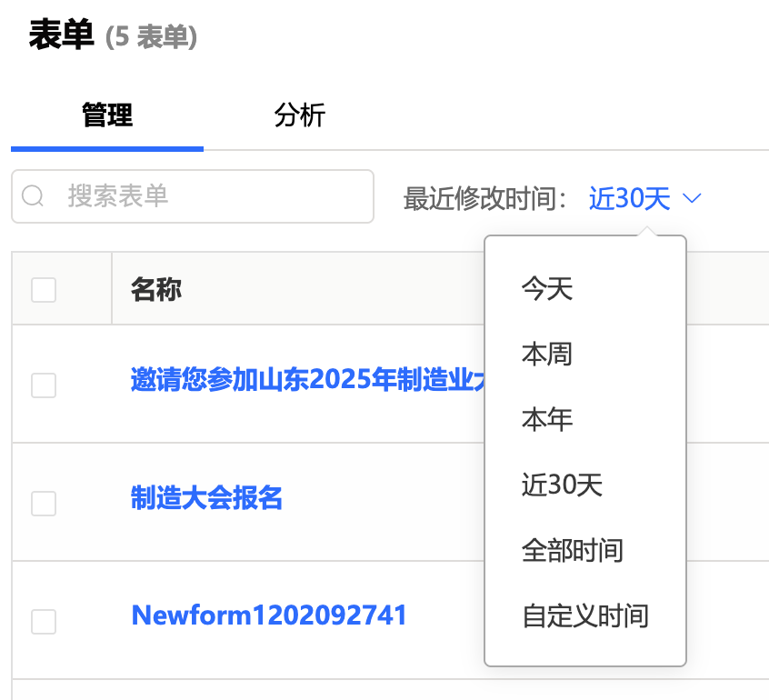Check the box for 邀请您参加山东2025年制造业 form
769x700 pixels.
coord(44,385)
